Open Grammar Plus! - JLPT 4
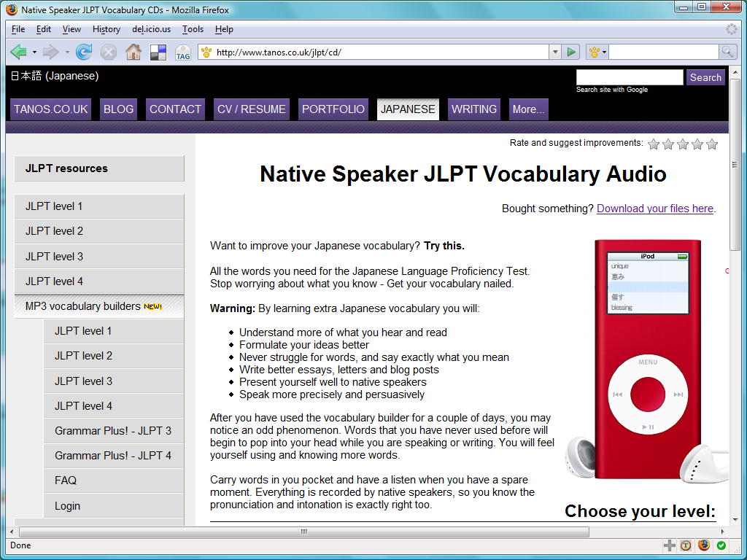 point(114,456)
